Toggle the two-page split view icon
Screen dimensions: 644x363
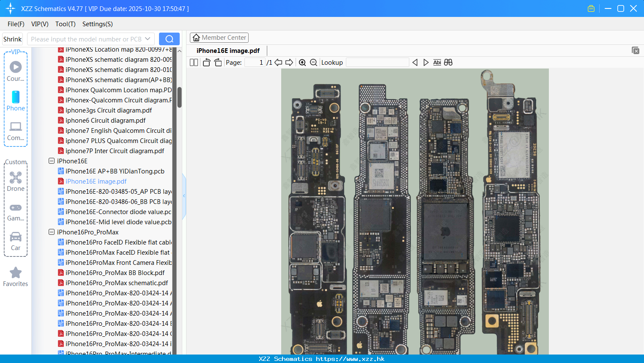coord(194,63)
